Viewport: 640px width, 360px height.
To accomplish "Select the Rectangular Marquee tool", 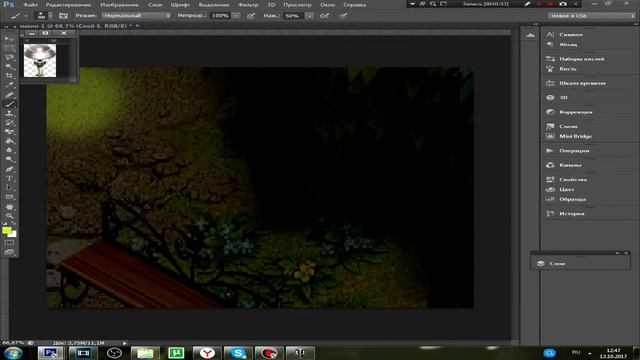I will pyautogui.click(x=9, y=48).
